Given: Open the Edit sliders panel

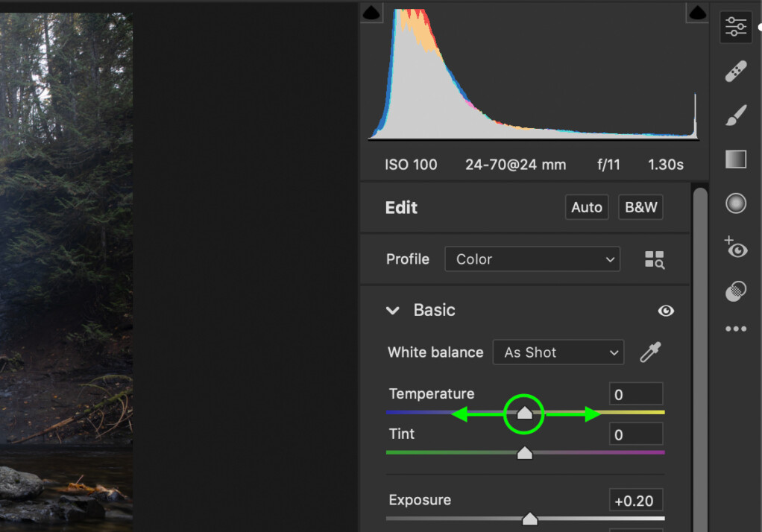Looking at the screenshot, I should pyautogui.click(x=735, y=27).
